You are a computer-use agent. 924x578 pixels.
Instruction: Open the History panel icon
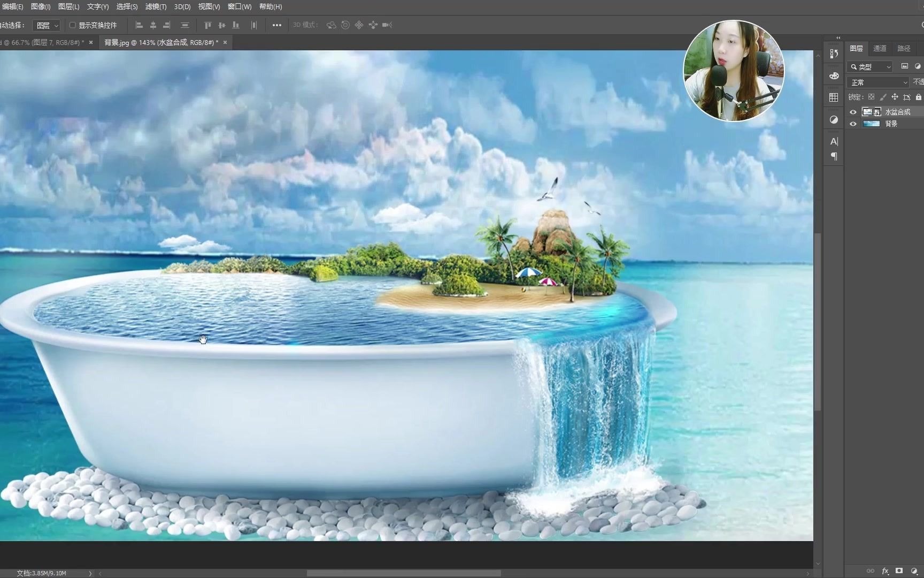pos(834,54)
